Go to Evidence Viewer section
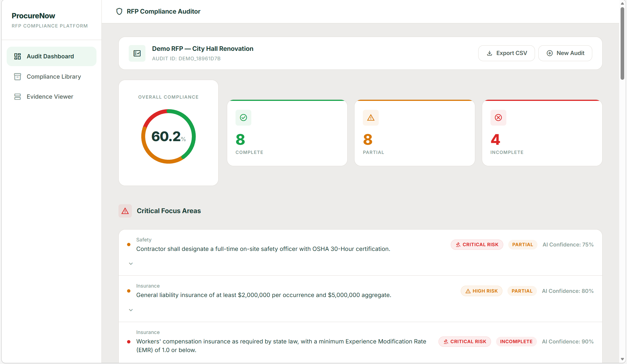 pos(50,97)
